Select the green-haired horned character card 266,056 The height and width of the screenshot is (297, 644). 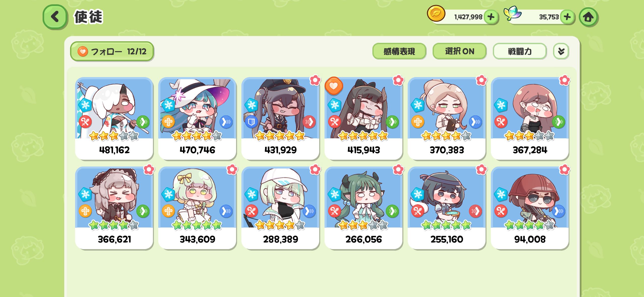[364, 208]
